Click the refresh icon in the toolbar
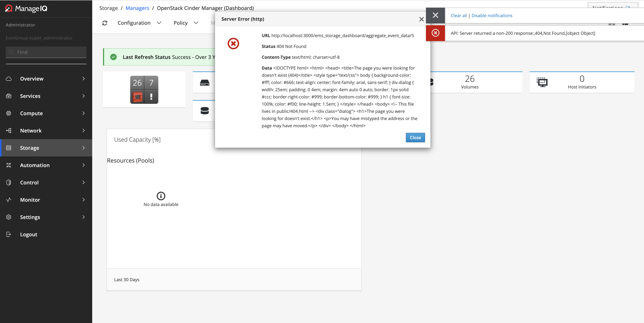Image resolution: width=644 pixels, height=323 pixels. (105, 23)
